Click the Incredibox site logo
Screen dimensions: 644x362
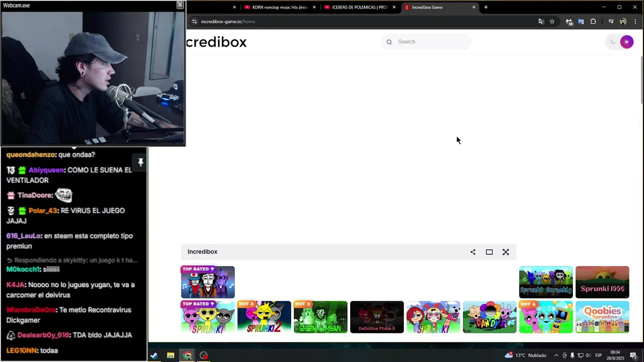(x=216, y=42)
